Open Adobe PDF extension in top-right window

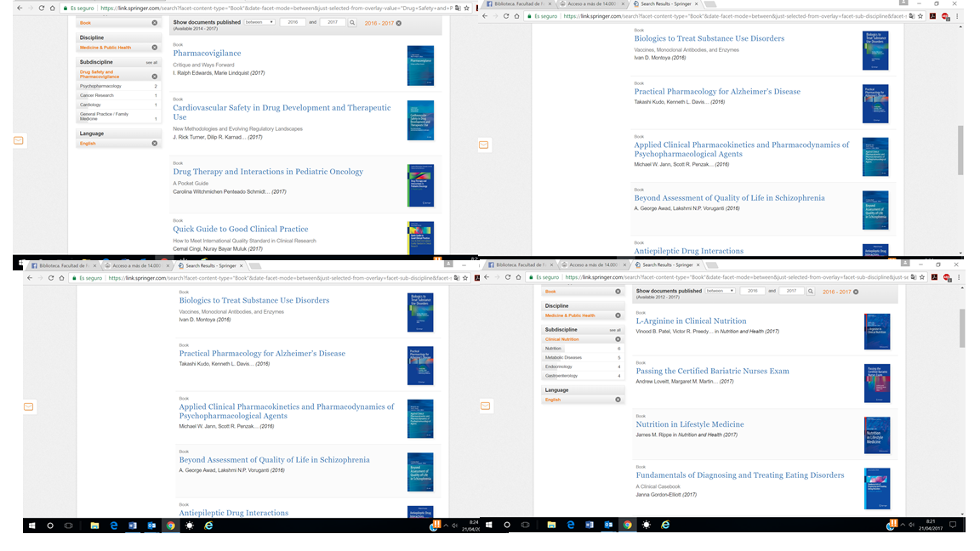(x=932, y=16)
